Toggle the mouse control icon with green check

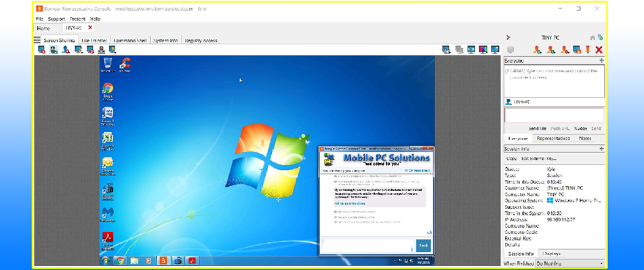54,49
